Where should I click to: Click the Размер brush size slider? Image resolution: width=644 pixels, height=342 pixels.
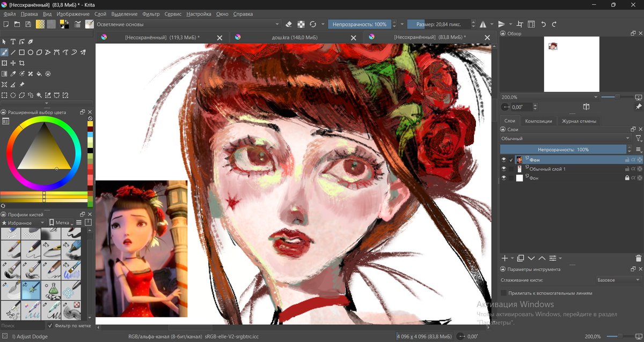[439, 24]
